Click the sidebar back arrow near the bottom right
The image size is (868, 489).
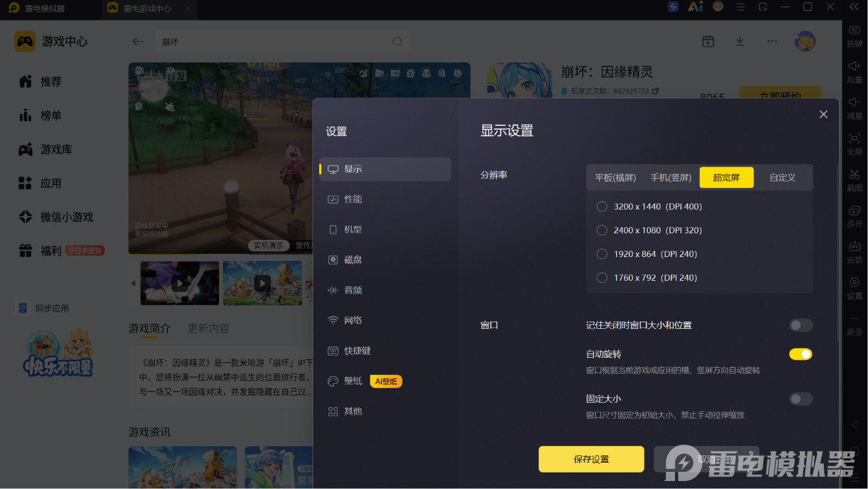855,425
